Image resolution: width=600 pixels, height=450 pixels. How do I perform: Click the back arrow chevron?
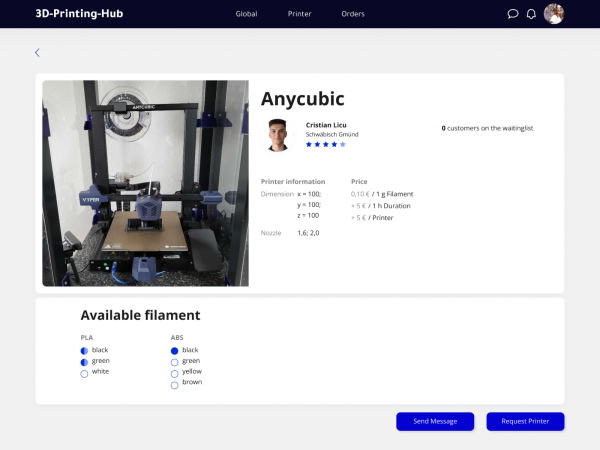pos(37,52)
